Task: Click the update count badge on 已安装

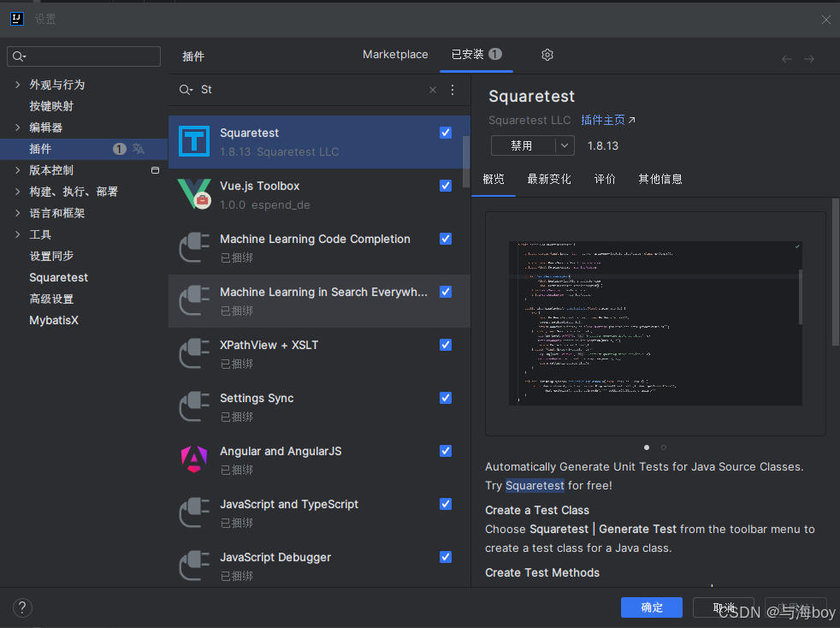Action: (x=495, y=54)
